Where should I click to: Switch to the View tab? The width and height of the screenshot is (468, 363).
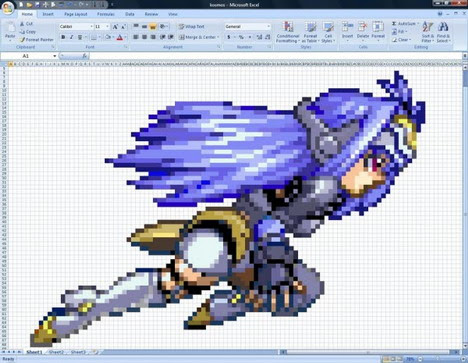pyautogui.click(x=173, y=14)
